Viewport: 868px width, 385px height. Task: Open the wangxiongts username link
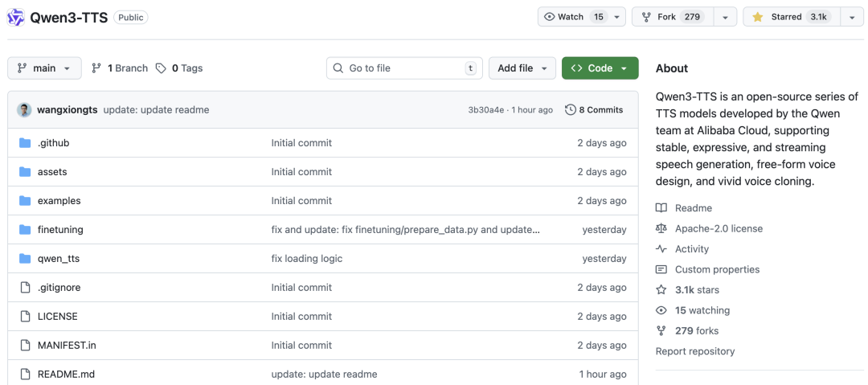point(68,109)
